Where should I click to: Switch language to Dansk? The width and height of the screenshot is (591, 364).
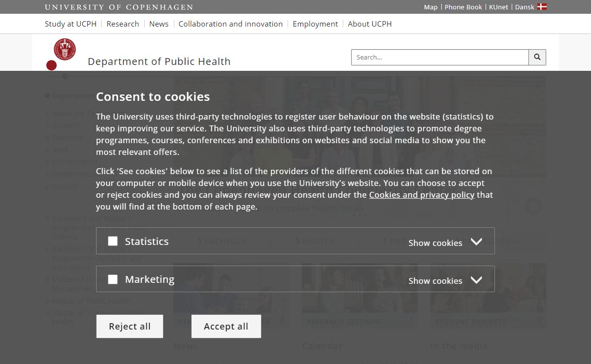tap(525, 7)
